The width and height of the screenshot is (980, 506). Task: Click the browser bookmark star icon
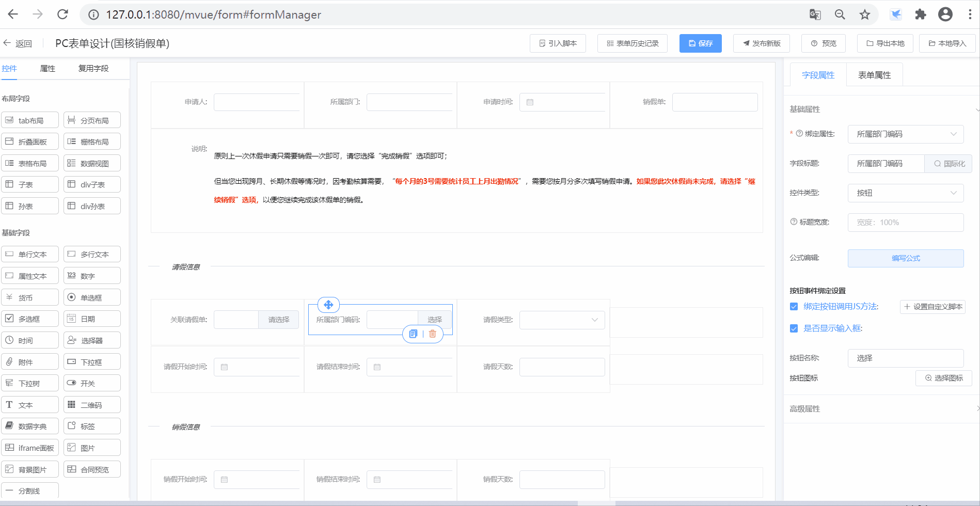(865, 14)
